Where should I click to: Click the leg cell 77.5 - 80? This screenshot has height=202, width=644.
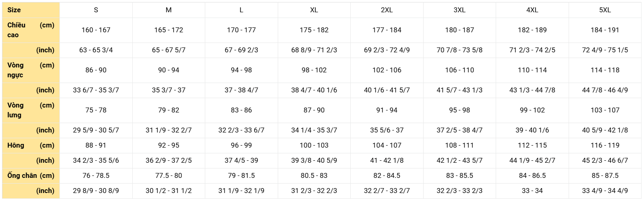click(168, 175)
